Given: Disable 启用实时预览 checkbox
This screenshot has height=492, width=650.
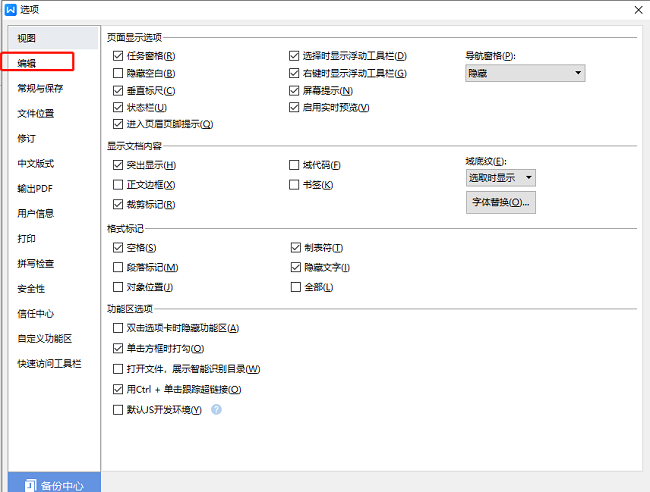Looking at the screenshot, I should [x=295, y=107].
